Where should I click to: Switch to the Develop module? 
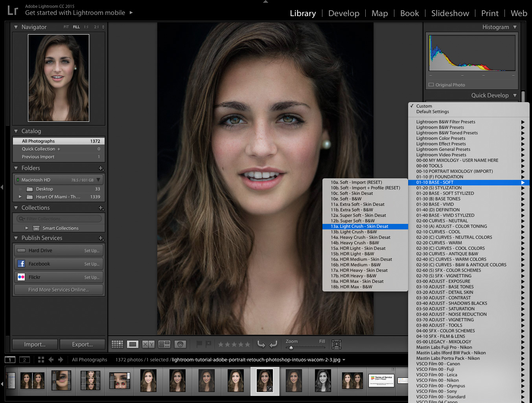tap(344, 13)
